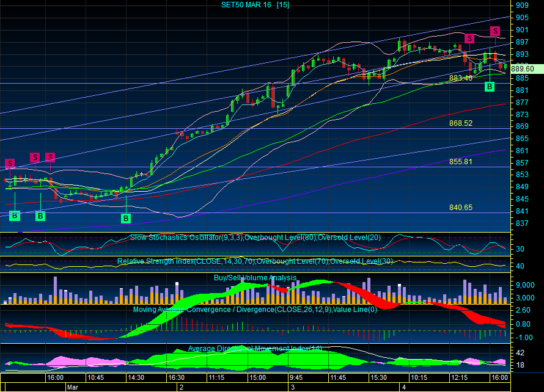Click the 897 price axis label
Screen dimensions: 544x392
(522, 42)
